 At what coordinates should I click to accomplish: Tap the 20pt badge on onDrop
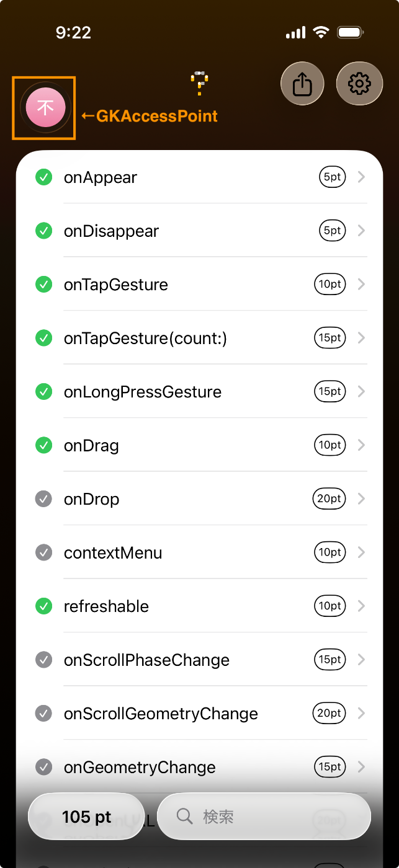coord(329,499)
